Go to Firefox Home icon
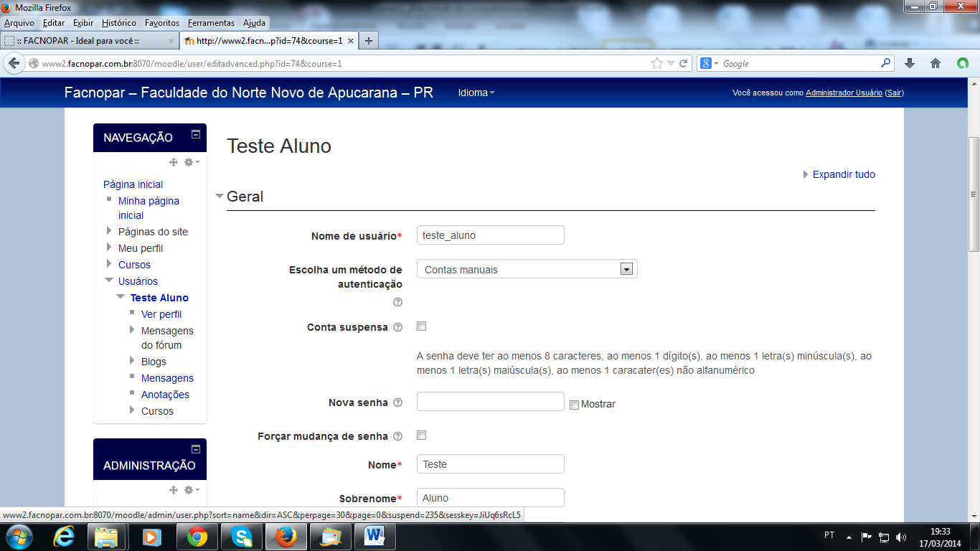 [936, 63]
